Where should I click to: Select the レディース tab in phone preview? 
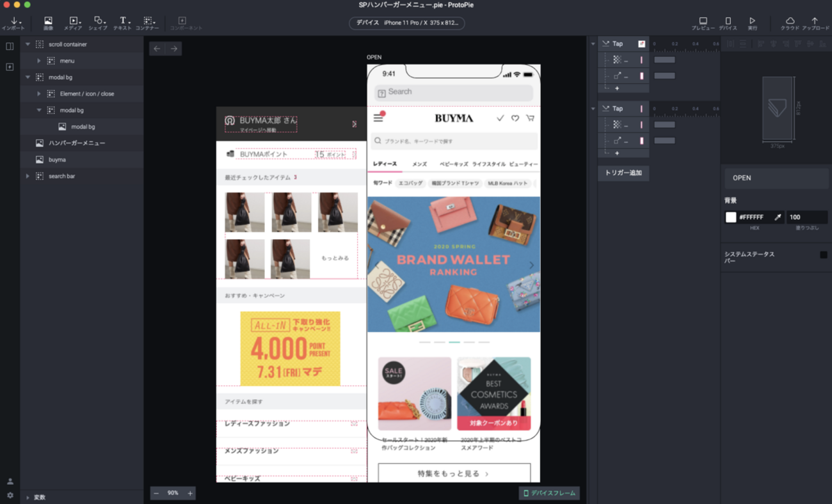[x=385, y=164]
